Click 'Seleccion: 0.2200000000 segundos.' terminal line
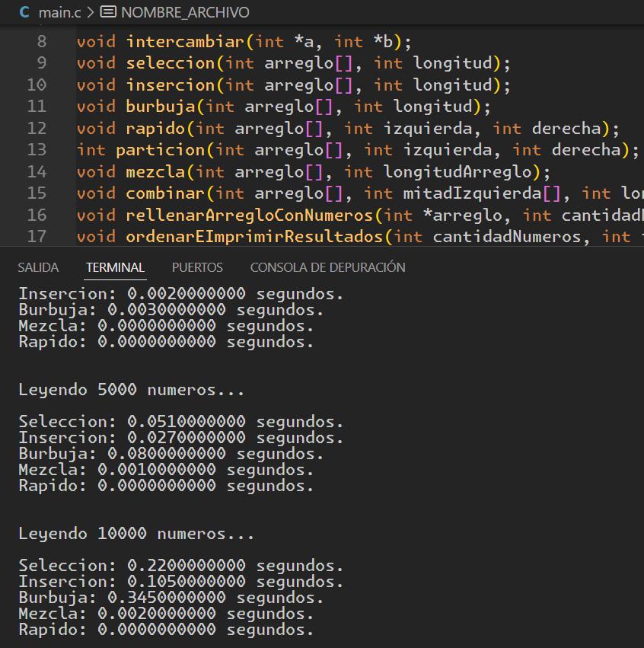 [x=181, y=565]
